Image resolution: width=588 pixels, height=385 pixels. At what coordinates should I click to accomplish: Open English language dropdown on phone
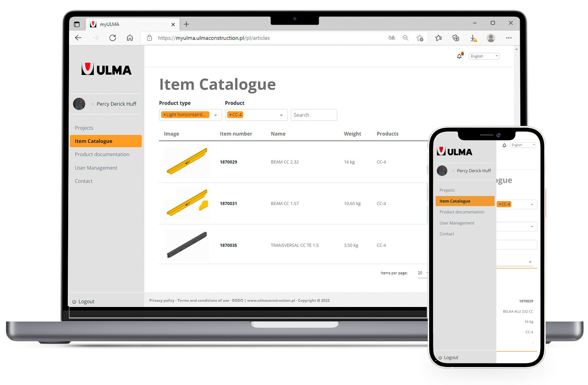click(523, 145)
